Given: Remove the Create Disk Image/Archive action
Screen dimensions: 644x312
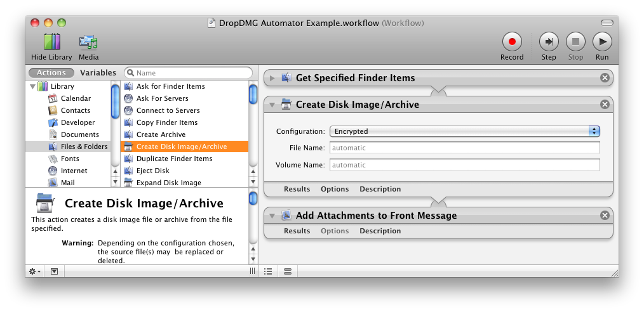Looking at the screenshot, I should click(x=605, y=105).
